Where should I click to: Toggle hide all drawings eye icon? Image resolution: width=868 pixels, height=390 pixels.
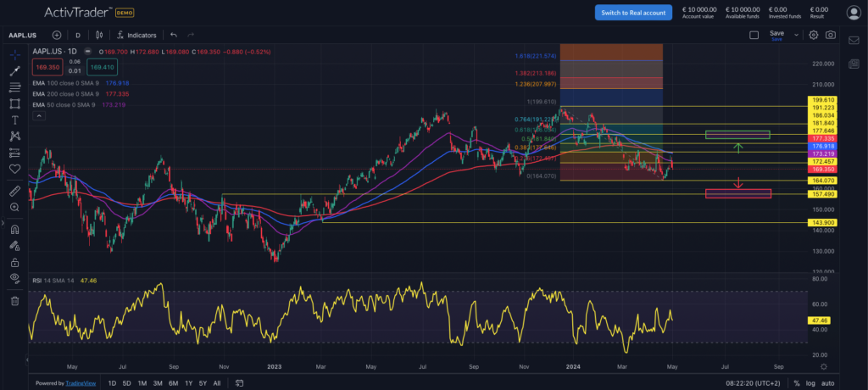tap(15, 277)
